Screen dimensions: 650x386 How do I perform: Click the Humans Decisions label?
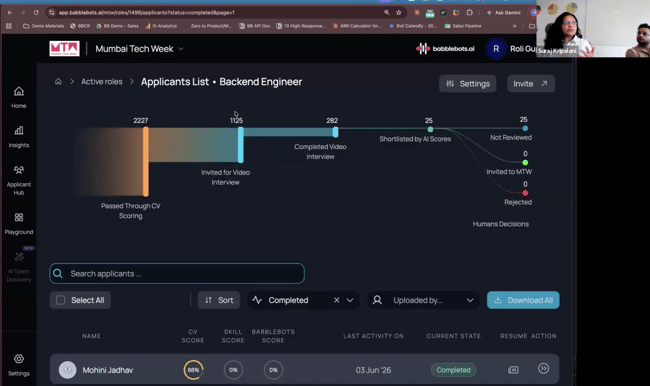pyautogui.click(x=500, y=224)
